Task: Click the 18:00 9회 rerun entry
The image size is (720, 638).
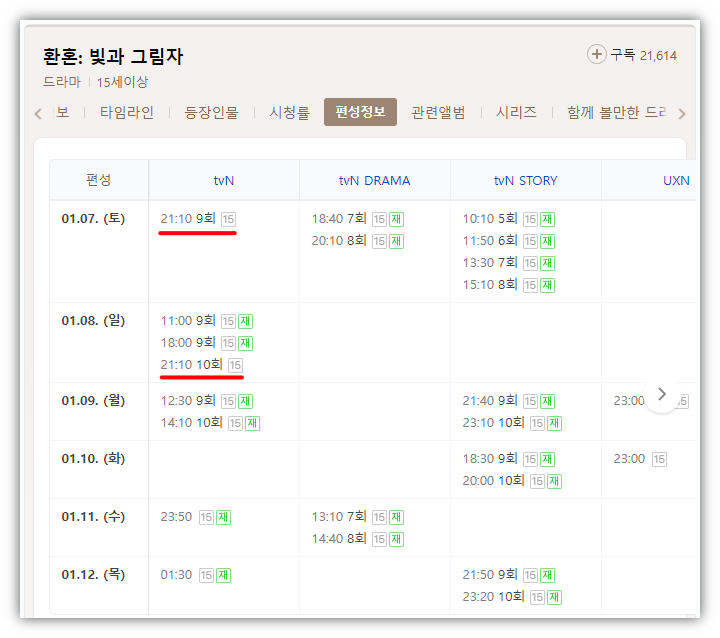Action: (x=207, y=343)
